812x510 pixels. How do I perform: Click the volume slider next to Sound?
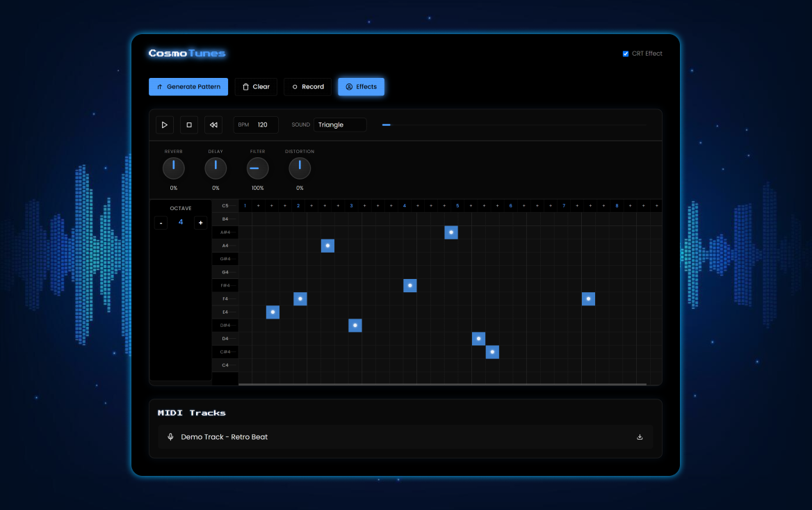pyautogui.click(x=514, y=125)
